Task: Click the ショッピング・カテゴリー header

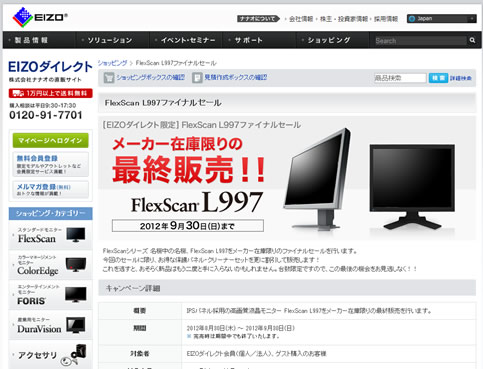Action: (50, 213)
